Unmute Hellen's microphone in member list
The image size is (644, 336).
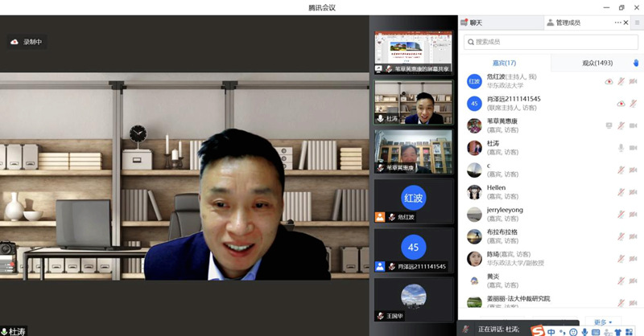[x=621, y=192]
